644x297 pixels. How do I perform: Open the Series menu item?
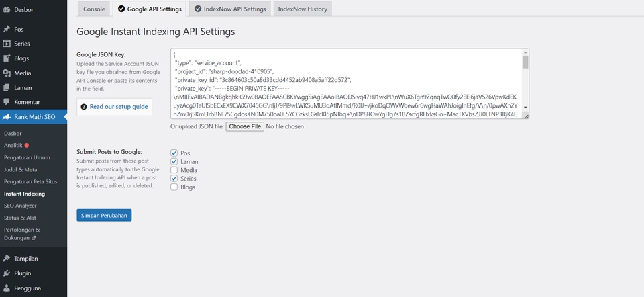34,44
